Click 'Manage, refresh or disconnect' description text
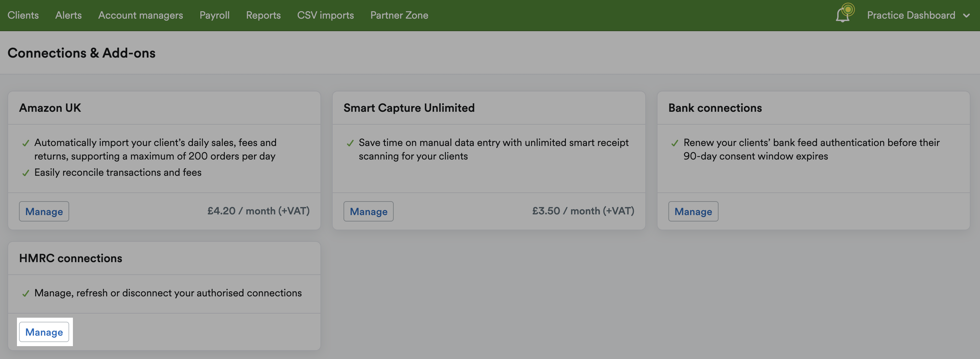The width and height of the screenshot is (980, 359). click(x=168, y=293)
